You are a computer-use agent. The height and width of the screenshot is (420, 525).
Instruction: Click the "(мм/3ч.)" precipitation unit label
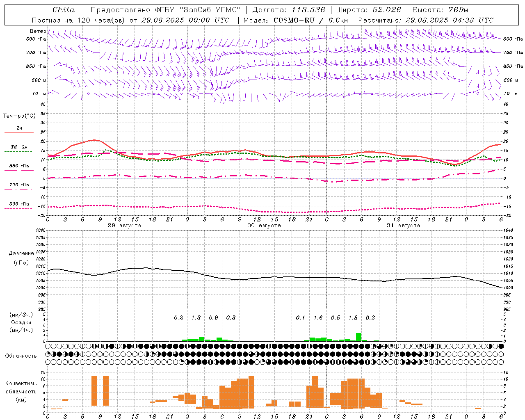[x=21, y=315]
